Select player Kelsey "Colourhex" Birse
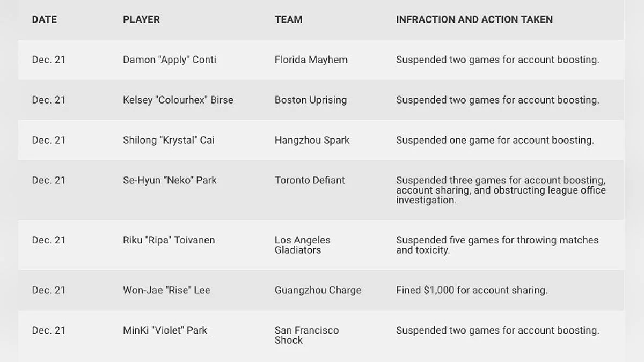Image resolution: width=644 pixels, height=362 pixels. click(178, 100)
